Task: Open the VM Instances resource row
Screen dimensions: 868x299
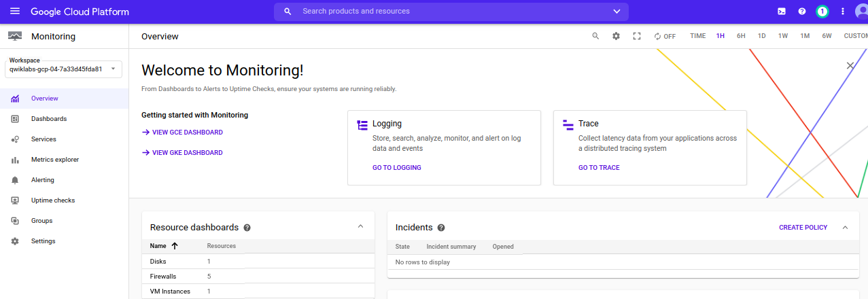Action: pyautogui.click(x=258, y=292)
